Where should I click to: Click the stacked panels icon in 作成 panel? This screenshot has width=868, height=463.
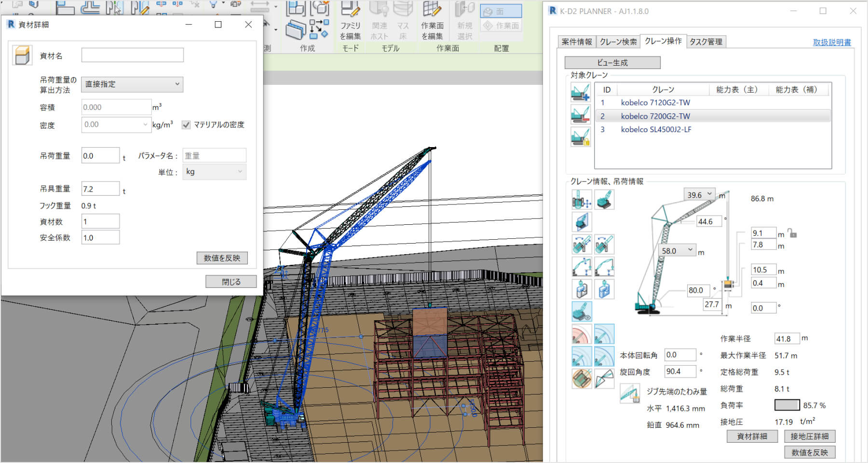click(x=296, y=30)
